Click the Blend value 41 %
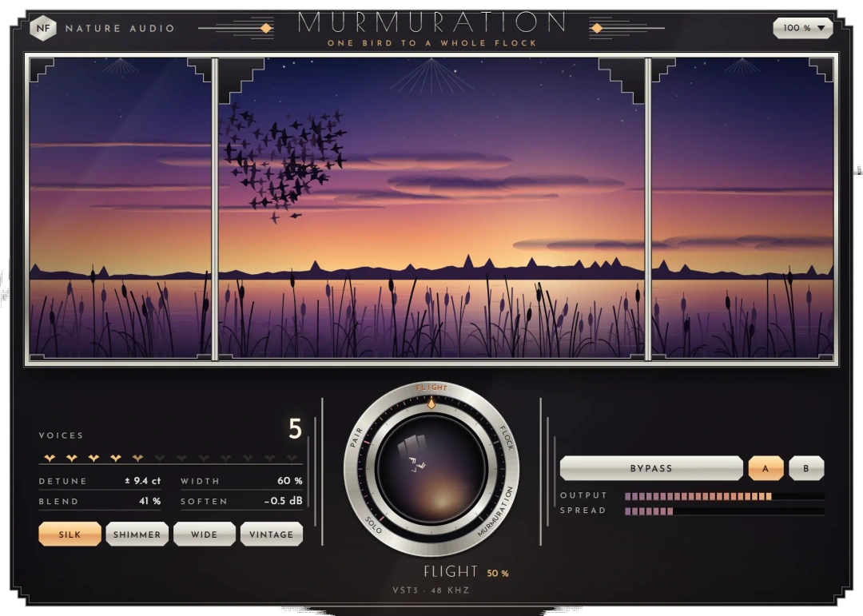This screenshot has height=616, width=863. click(149, 501)
